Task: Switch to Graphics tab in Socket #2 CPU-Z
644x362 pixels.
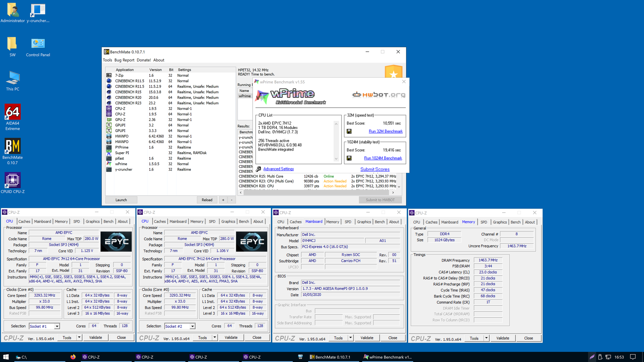Action: pyautogui.click(x=228, y=222)
